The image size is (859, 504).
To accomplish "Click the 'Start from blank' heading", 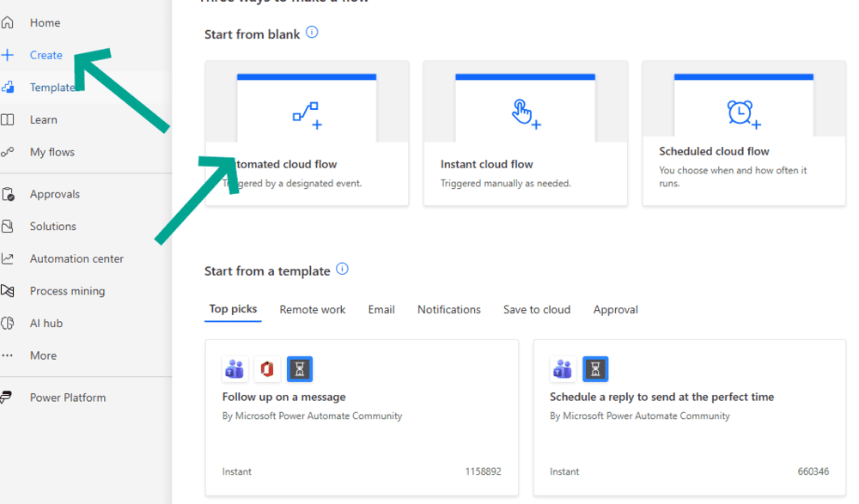I will point(252,34).
